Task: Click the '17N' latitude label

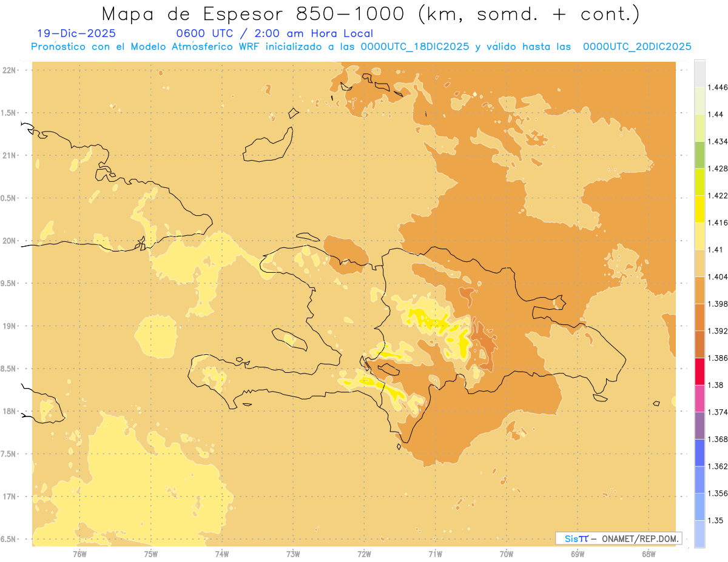Action: pyautogui.click(x=9, y=497)
